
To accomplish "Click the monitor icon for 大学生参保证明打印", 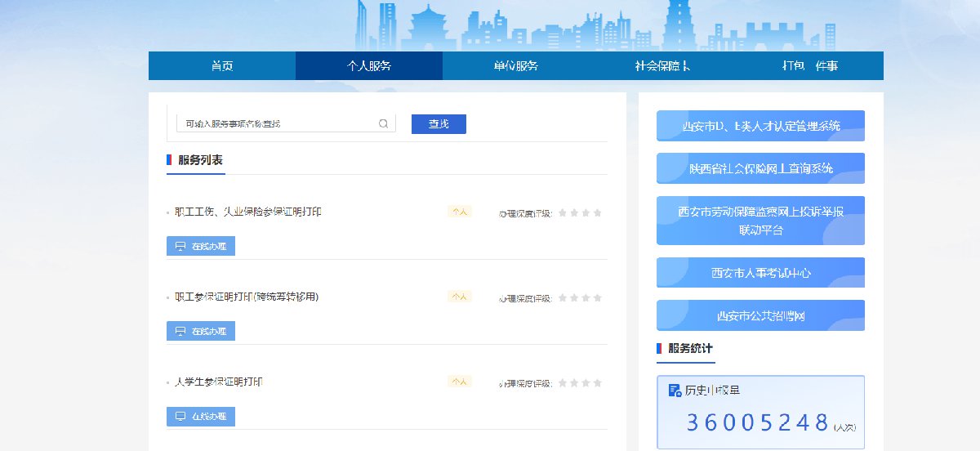I will (x=180, y=416).
